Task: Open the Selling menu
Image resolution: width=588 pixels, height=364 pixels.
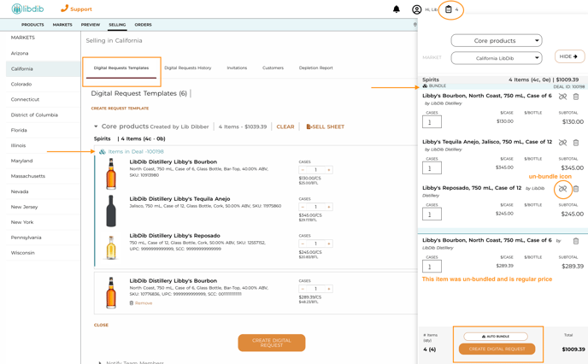Action: coord(117,25)
